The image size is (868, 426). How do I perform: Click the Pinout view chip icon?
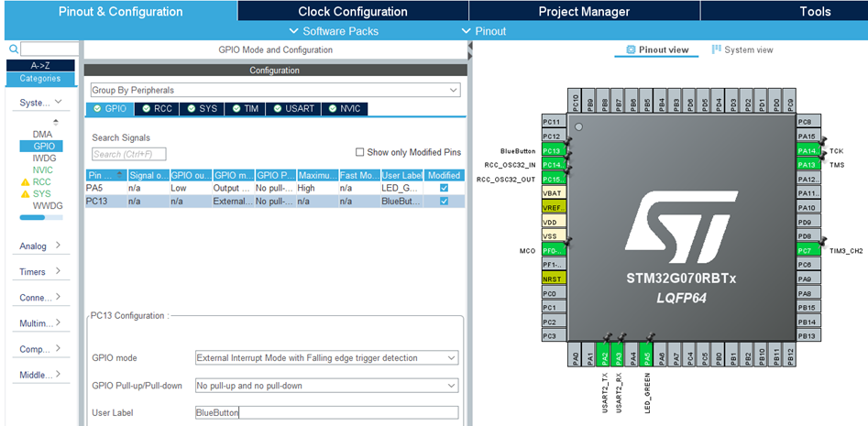click(632, 49)
